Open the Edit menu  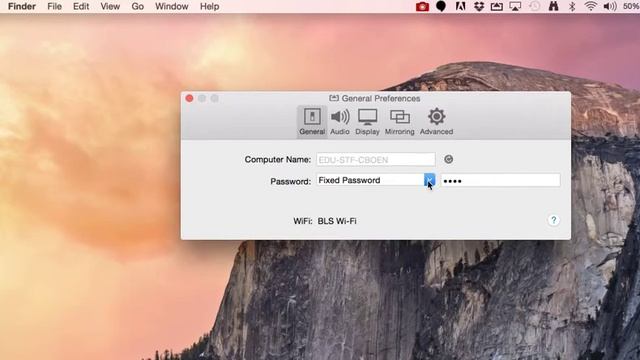coord(81,7)
